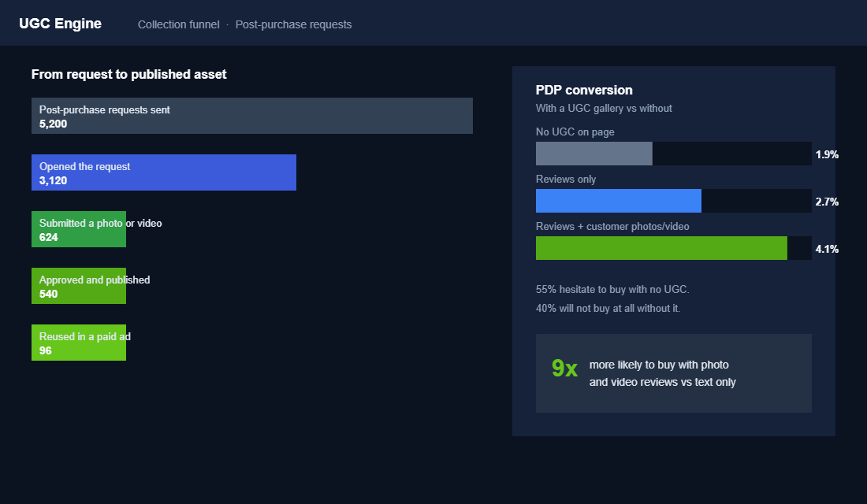
Task: Select the Opened the request funnel bar
Action: (x=164, y=172)
